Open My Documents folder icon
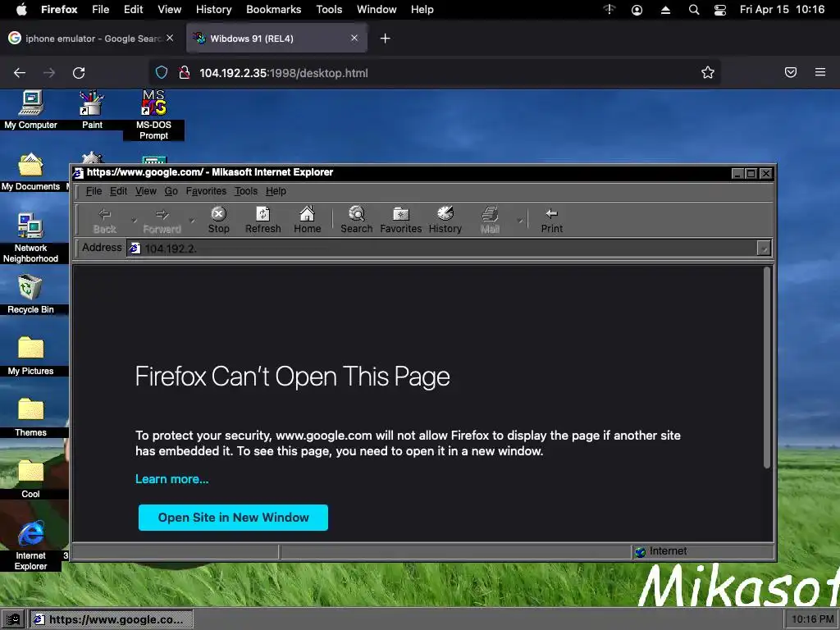840x630 pixels. (30, 172)
